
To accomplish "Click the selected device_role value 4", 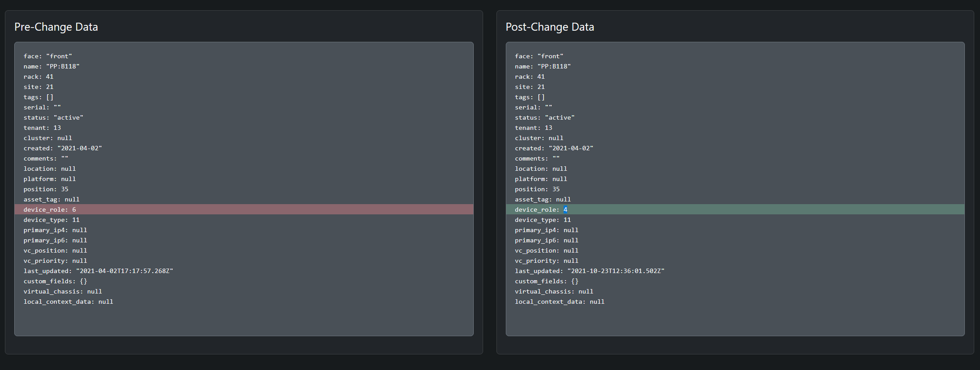I will 565,209.
